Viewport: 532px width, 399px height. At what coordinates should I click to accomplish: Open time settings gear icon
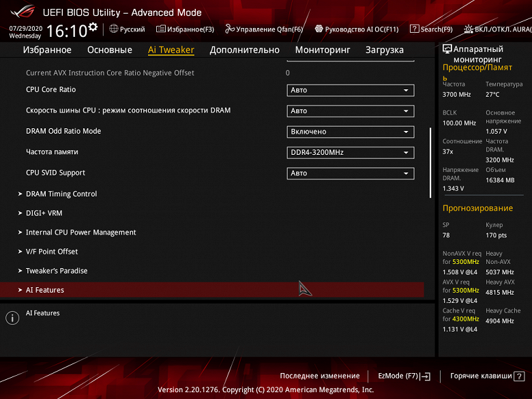click(93, 27)
